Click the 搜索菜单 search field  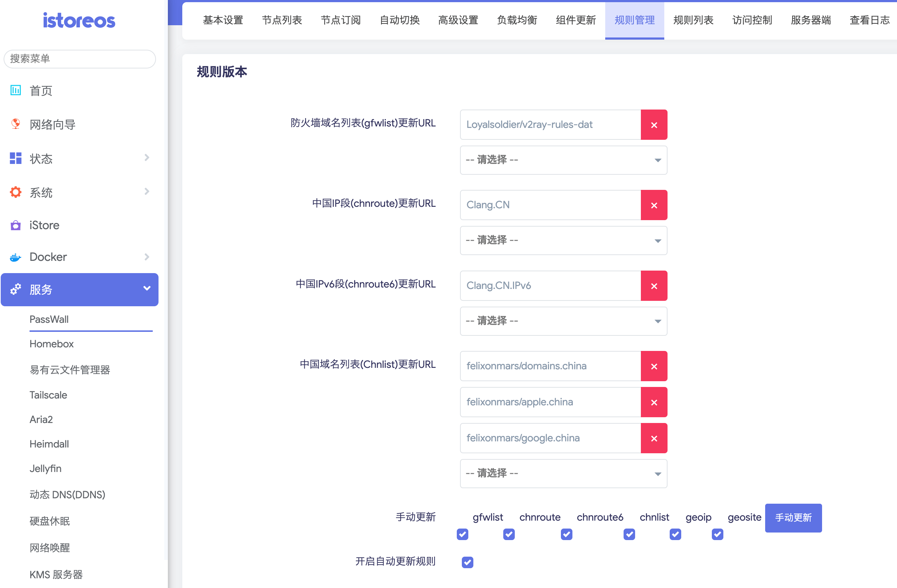[x=79, y=59]
